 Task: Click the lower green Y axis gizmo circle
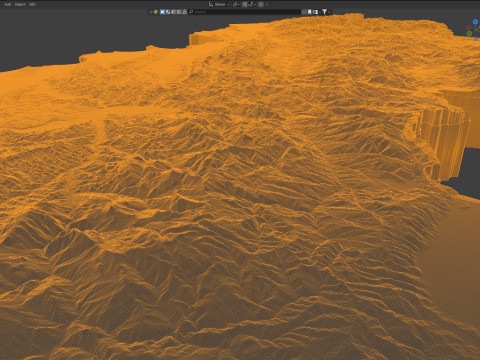(469, 34)
